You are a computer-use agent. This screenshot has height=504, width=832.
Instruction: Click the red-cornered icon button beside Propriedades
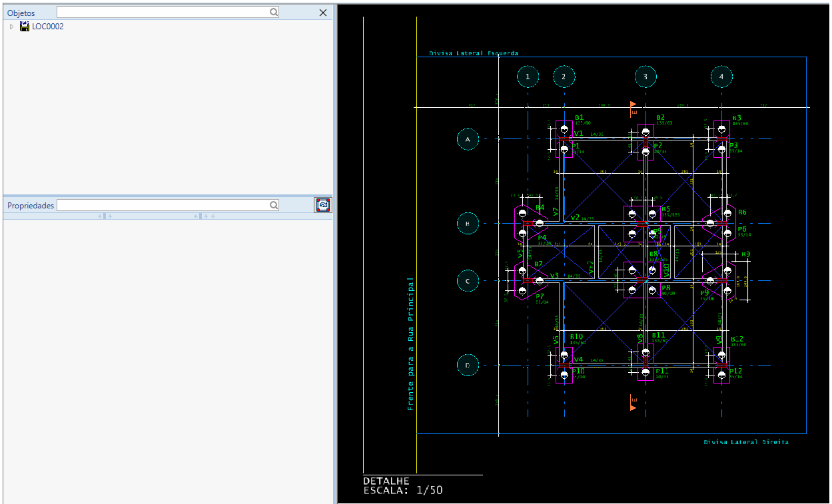point(323,206)
